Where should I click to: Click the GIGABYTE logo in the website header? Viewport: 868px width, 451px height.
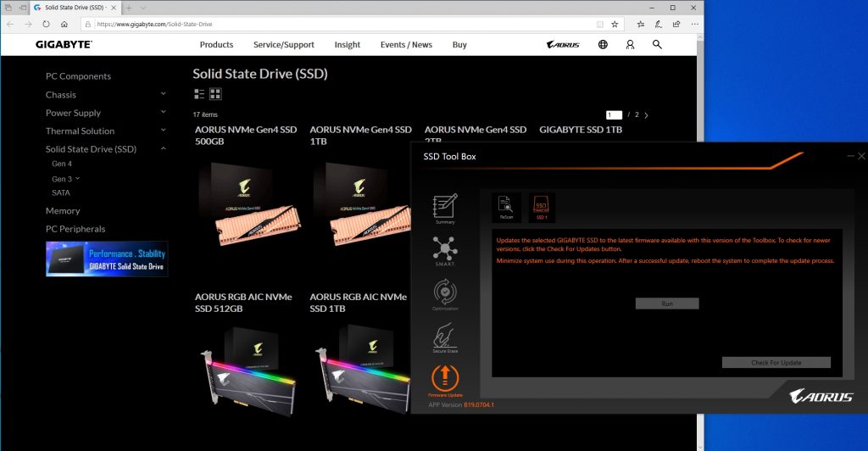[64, 44]
